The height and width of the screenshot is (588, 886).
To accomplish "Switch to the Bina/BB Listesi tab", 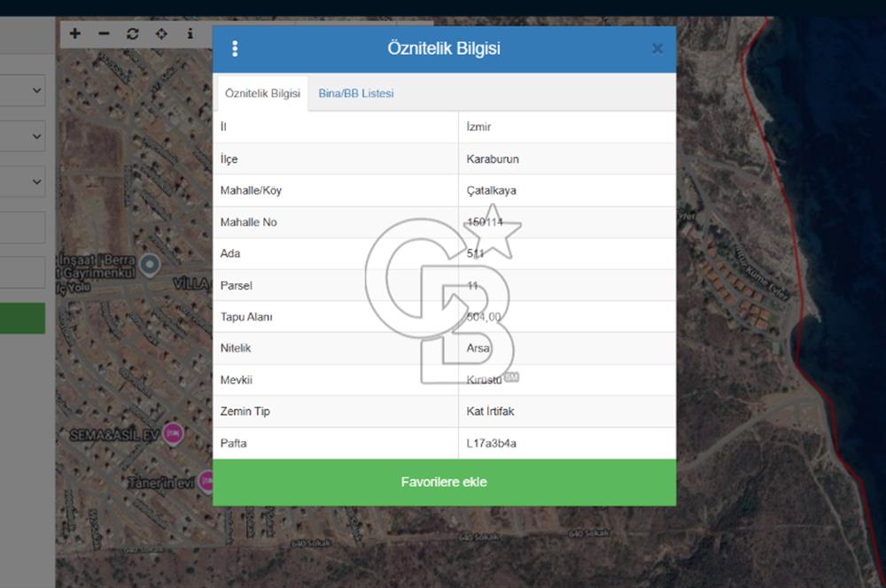I will click(356, 93).
